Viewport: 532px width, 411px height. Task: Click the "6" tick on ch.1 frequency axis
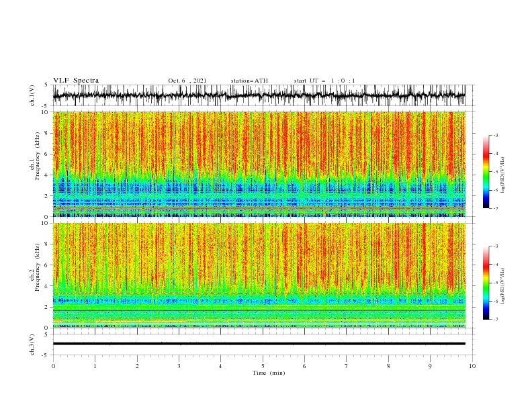(x=46, y=154)
